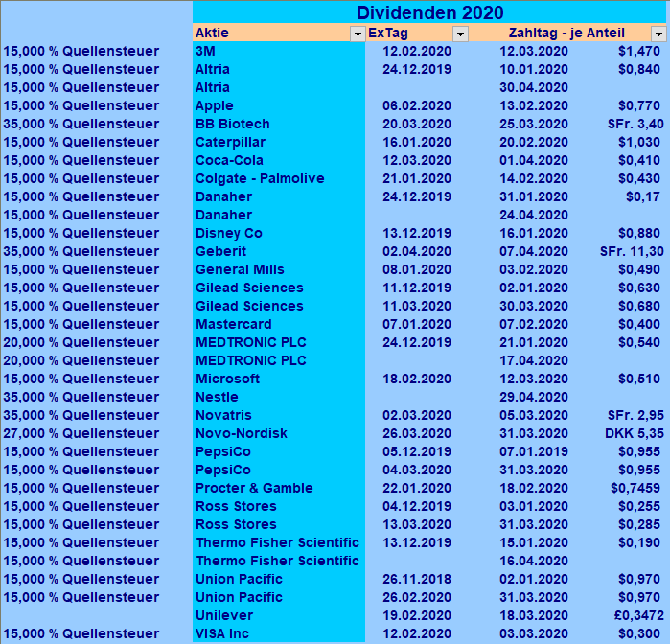Open the Aktie column filter dropdown
670x644 pixels.
pyautogui.click(x=358, y=34)
